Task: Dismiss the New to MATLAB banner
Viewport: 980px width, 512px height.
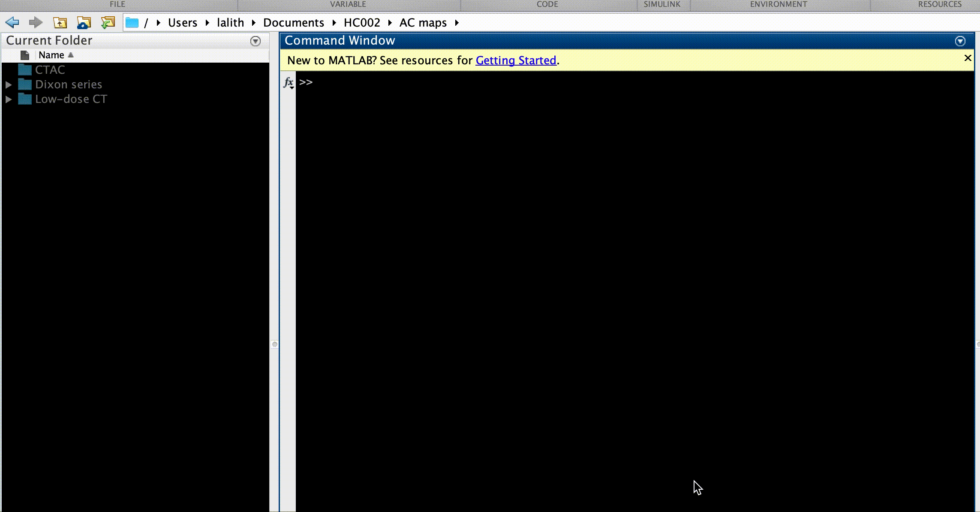Action: coord(968,58)
